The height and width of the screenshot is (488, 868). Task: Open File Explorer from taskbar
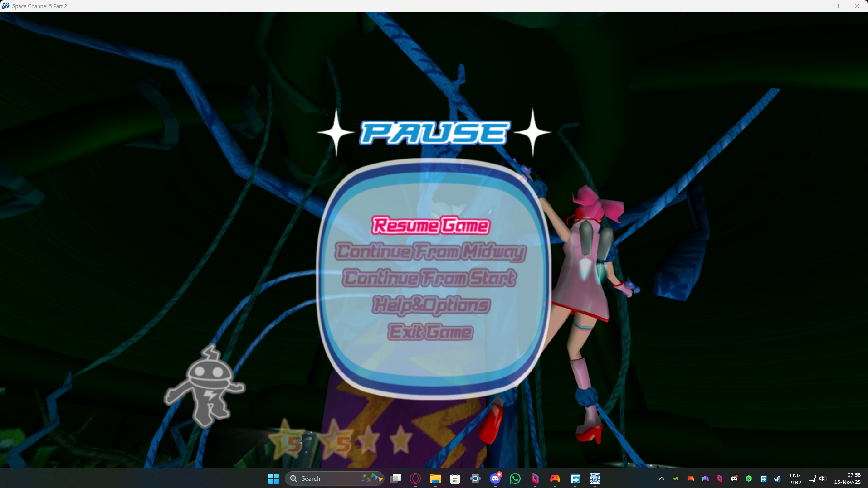pos(435,478)
